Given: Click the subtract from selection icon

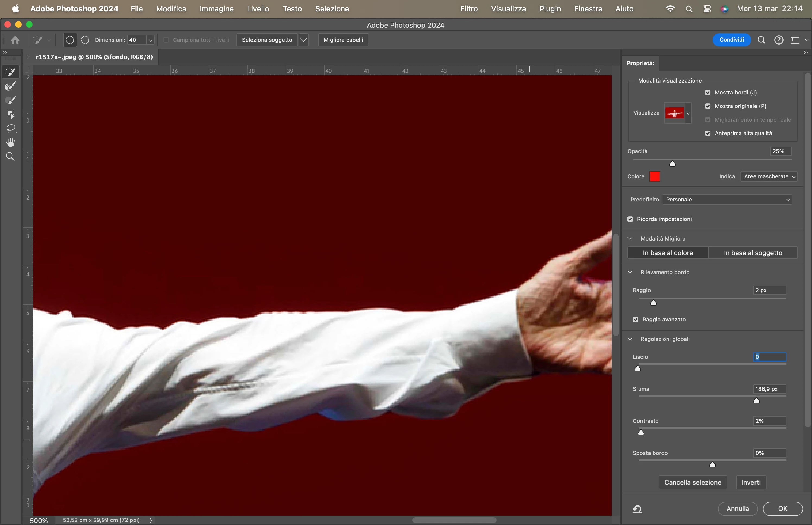Looking at the screenshot, I should [85, 40].
